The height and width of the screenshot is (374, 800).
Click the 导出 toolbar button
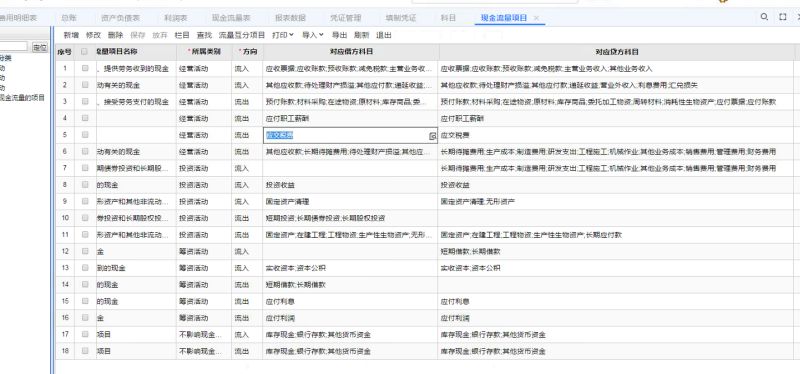tap(339, 35)
